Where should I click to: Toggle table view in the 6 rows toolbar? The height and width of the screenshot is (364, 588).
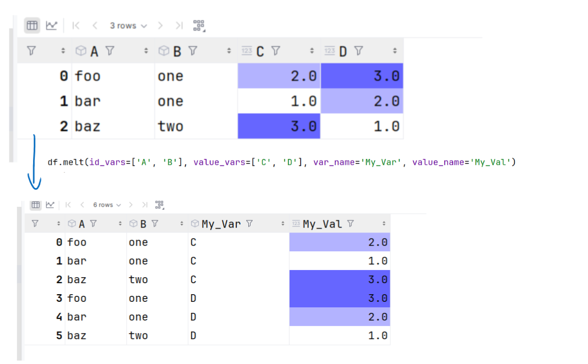coord(35,205)
